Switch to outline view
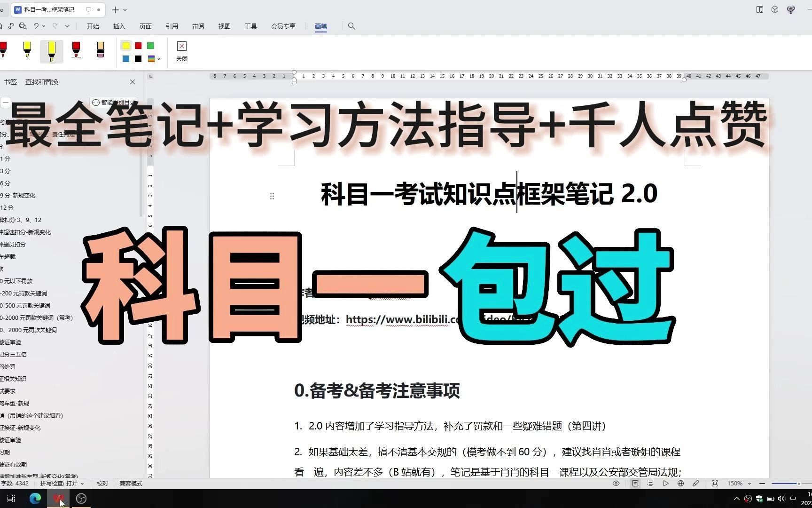 (x=650, y=483)
